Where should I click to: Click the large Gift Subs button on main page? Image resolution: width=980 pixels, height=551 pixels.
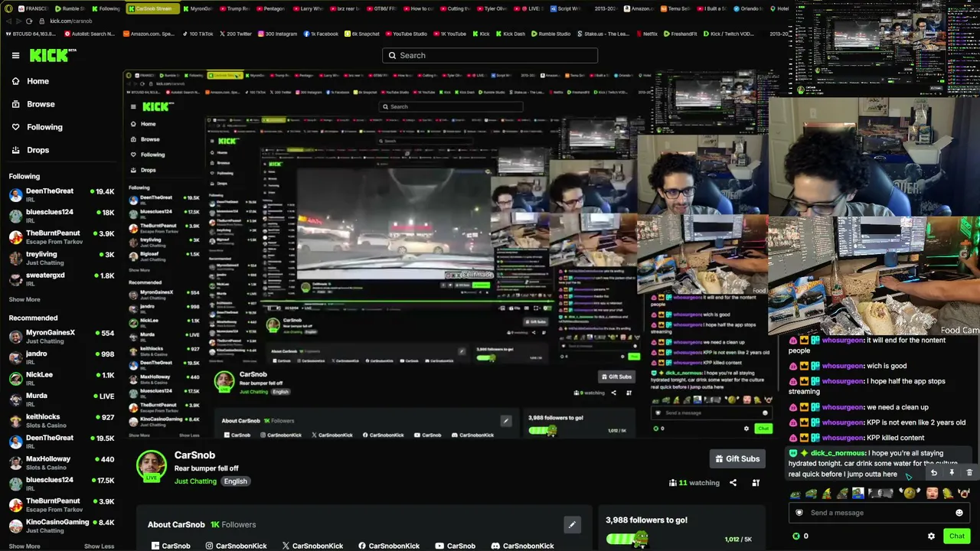(x=737, y=459)
